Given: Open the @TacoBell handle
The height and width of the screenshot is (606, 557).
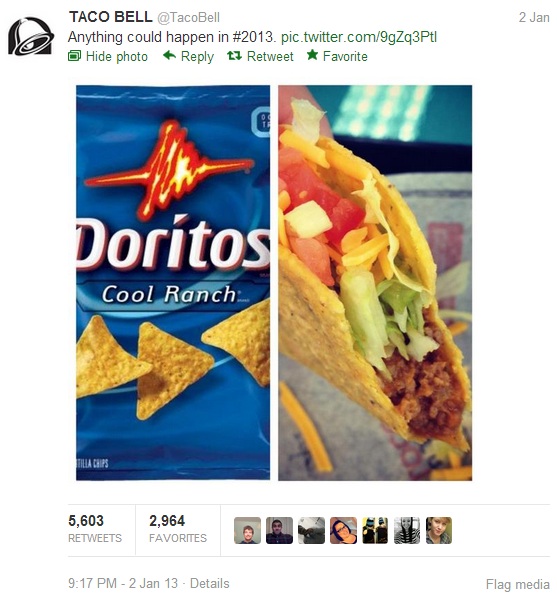Looking at the screenshot, I should click(188, 18).
